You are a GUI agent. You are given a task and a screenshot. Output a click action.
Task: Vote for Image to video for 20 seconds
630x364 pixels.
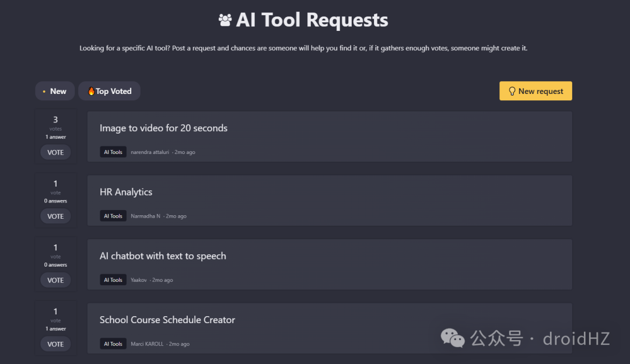55,152
